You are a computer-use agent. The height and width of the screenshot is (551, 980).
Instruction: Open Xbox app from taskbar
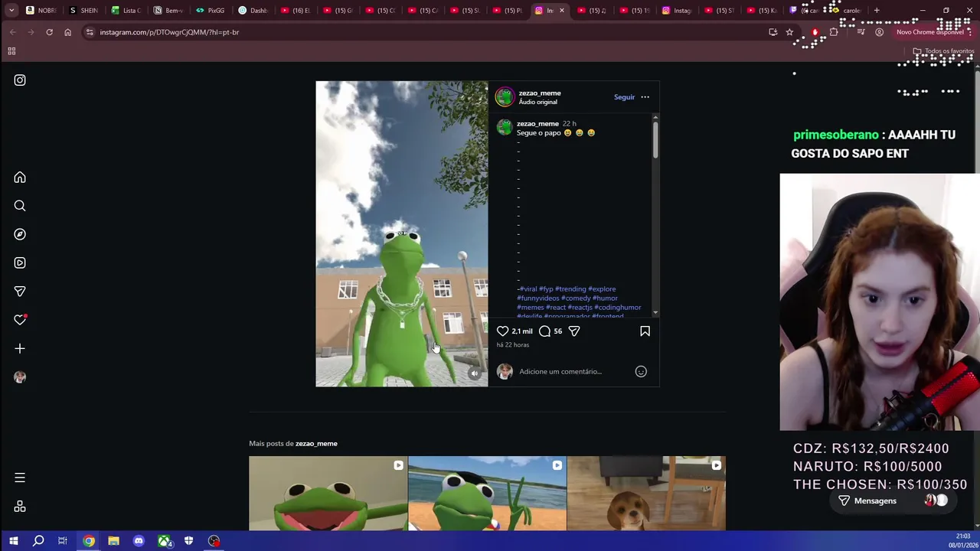(164, 541)
